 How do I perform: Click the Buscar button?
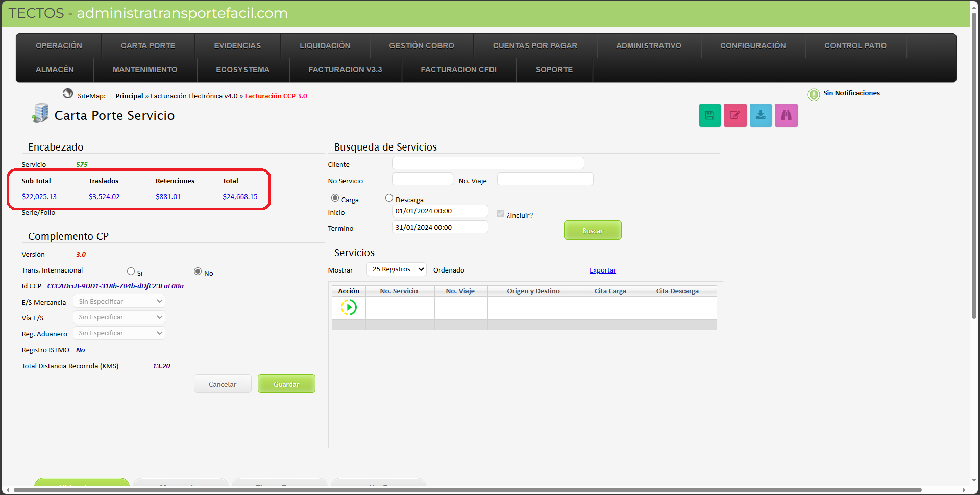pos(592,231)
